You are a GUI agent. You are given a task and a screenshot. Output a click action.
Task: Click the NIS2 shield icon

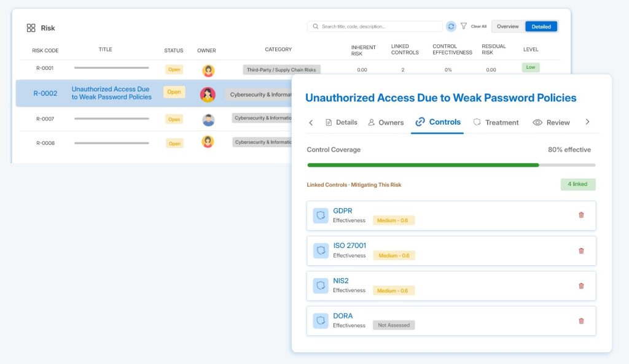coord(321,285)
